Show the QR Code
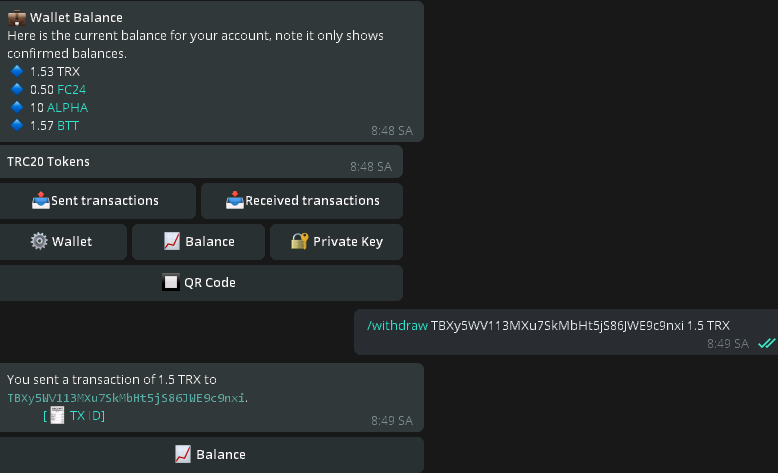The image size is (778, 473). pyautogui.click(x=199, y=282)
